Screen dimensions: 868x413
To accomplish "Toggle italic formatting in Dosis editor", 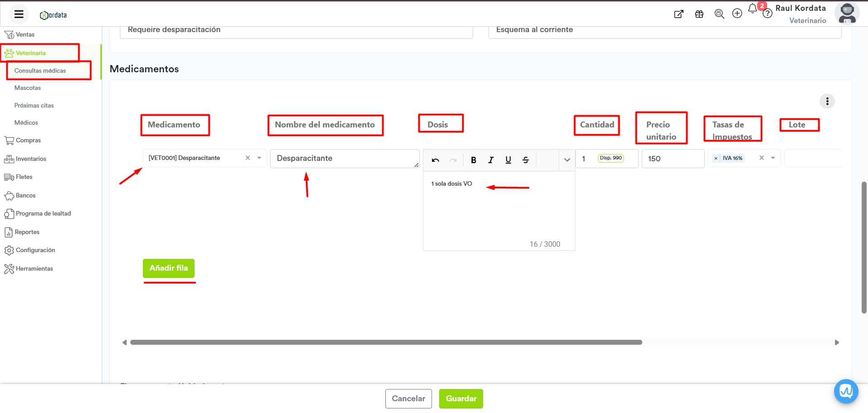I will (x=491, y=160).
